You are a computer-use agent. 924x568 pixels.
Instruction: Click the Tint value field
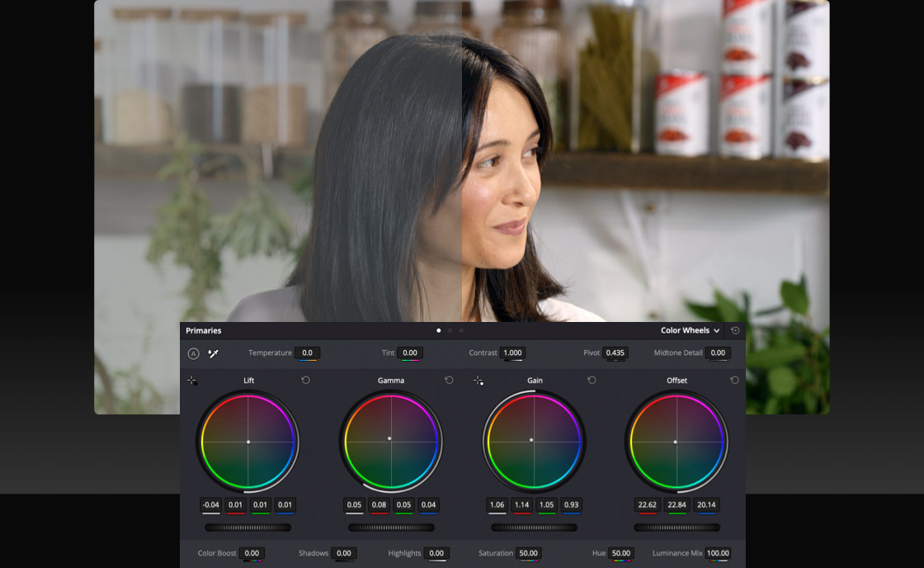pyautogui.click(x=408, y=353)
